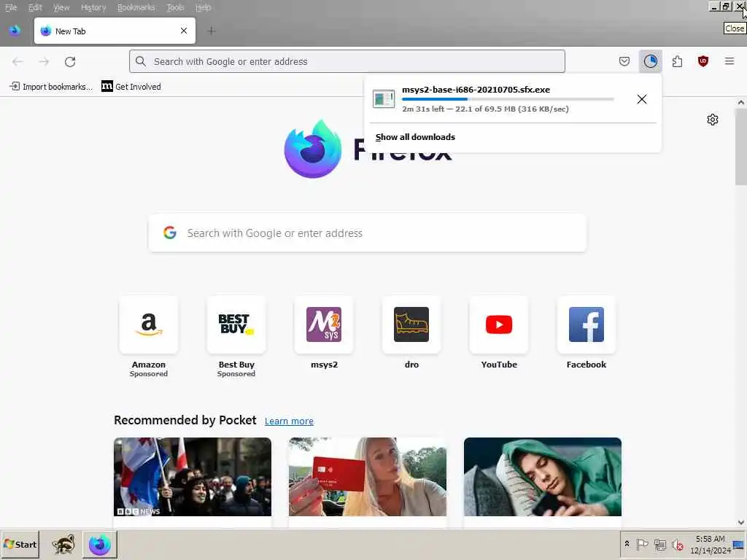Open Save to Pocket icon
The height and width of the screenshot is (560, 747).
tap(624, 61)
